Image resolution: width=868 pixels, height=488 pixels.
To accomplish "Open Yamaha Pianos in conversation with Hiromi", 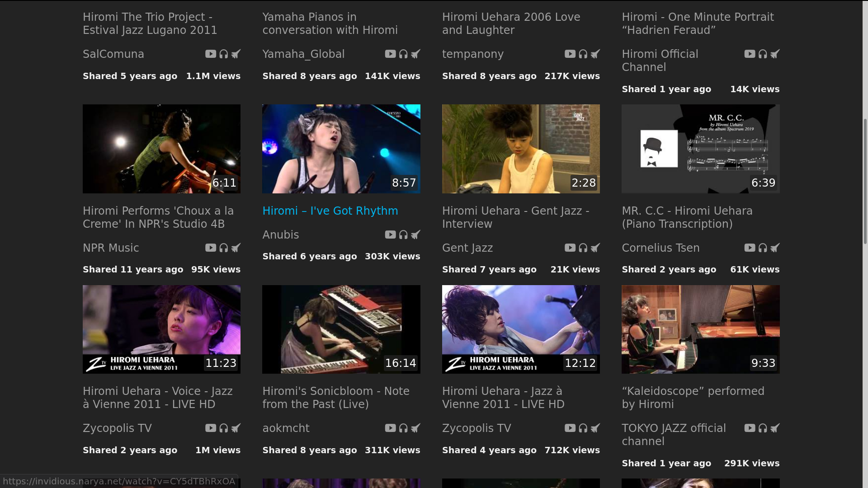I will (x=330, y=23).
